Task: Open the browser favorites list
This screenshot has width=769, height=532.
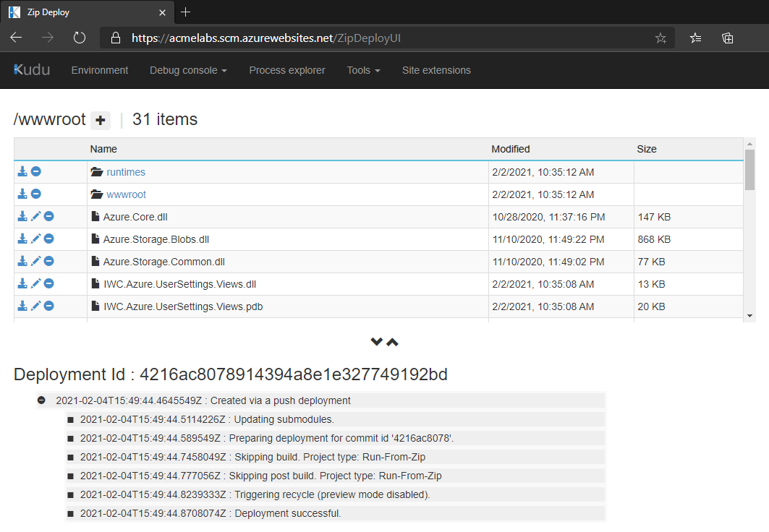Action: 695,38
